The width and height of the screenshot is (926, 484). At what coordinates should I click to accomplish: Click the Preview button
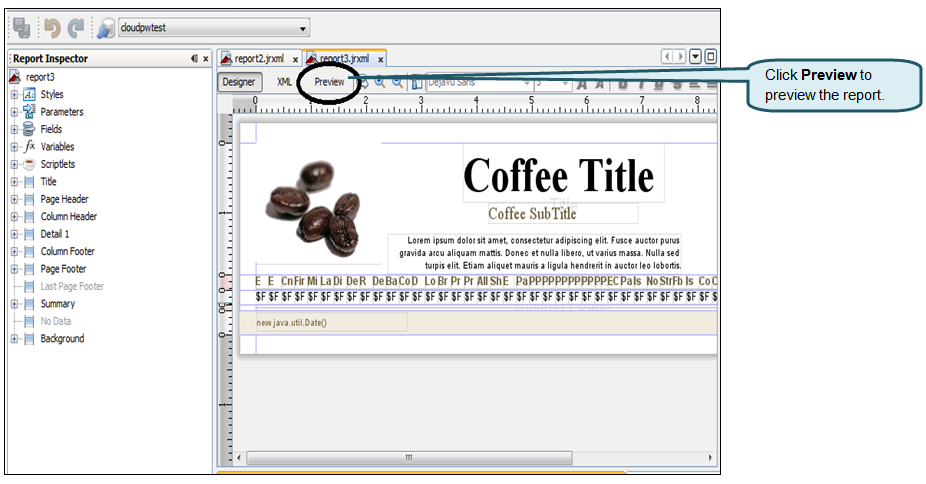coord(329,82)
